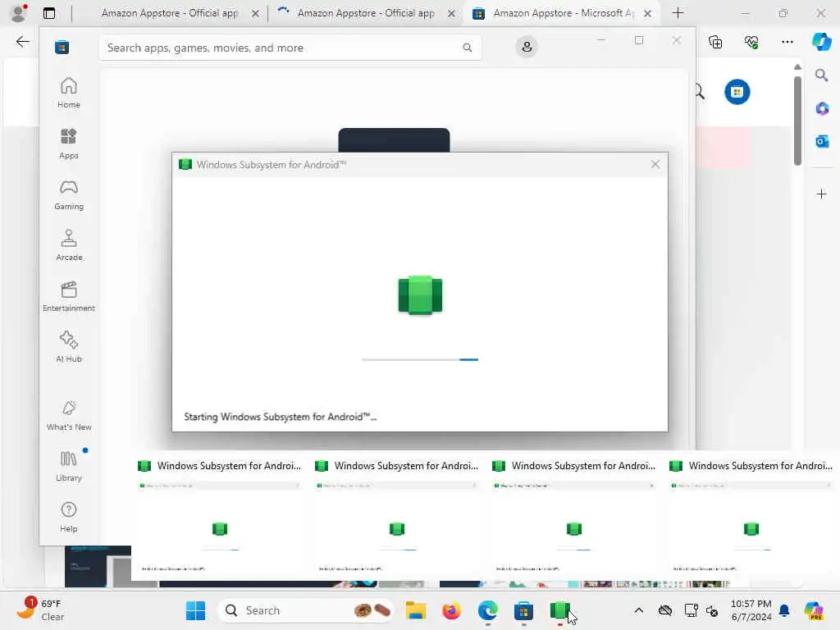Image resolution: width=840 pixels, height=630 pixels.
Task: Open Edge Settings and more menu
Action: pyautogui.click(x=787, y=42)
